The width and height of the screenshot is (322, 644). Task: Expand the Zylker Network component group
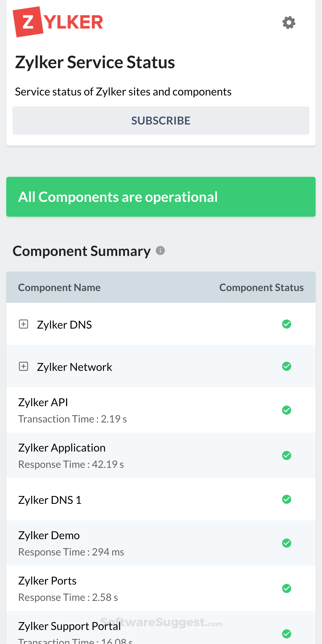pos(23,367)
